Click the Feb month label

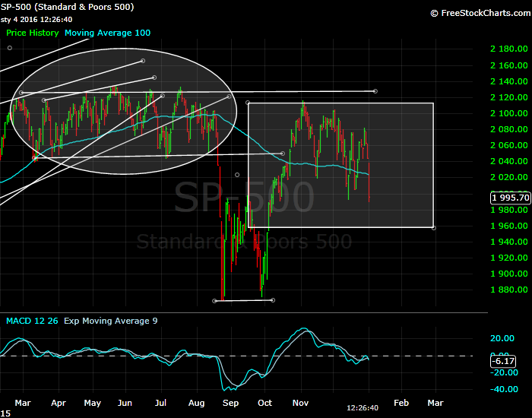coord(401,403)
